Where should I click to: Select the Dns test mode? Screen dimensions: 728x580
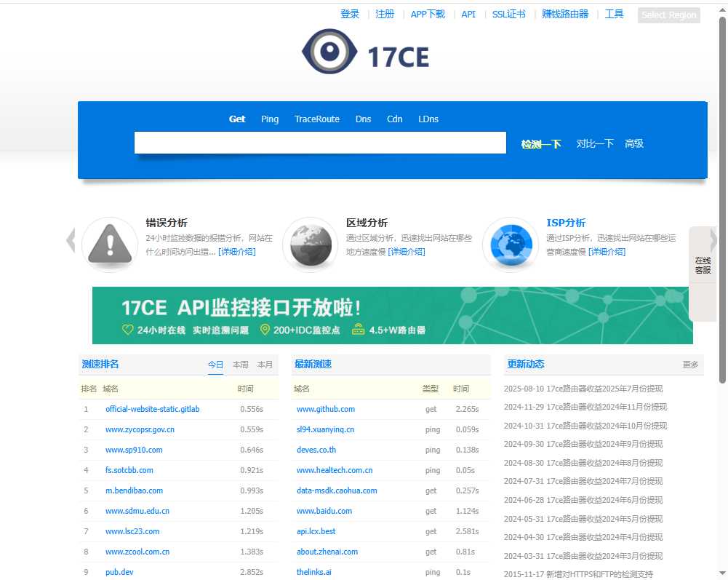pyautogui.click(x=363, y=119)
